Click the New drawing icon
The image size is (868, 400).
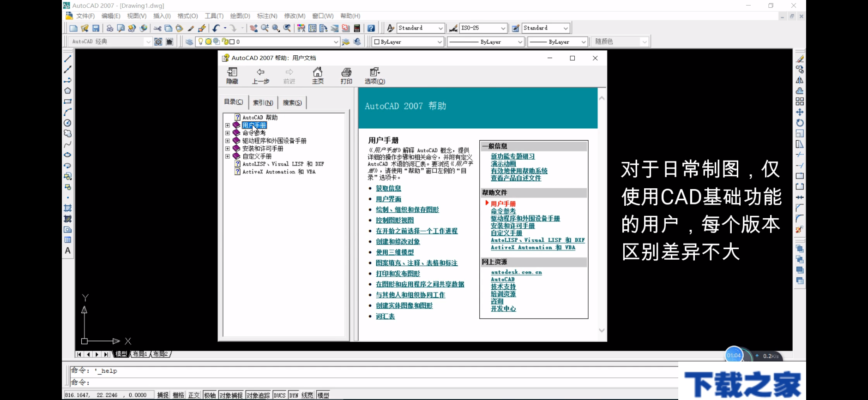tap(73, 28)
